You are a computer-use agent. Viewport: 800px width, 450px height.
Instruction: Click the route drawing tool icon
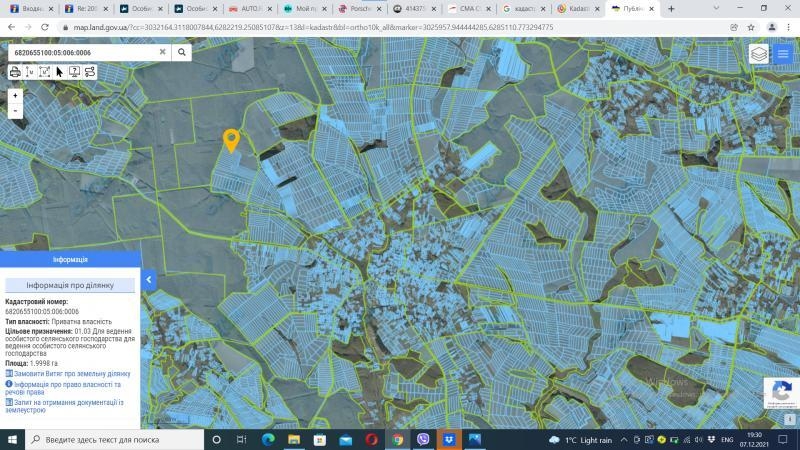(x=90, y=72)
